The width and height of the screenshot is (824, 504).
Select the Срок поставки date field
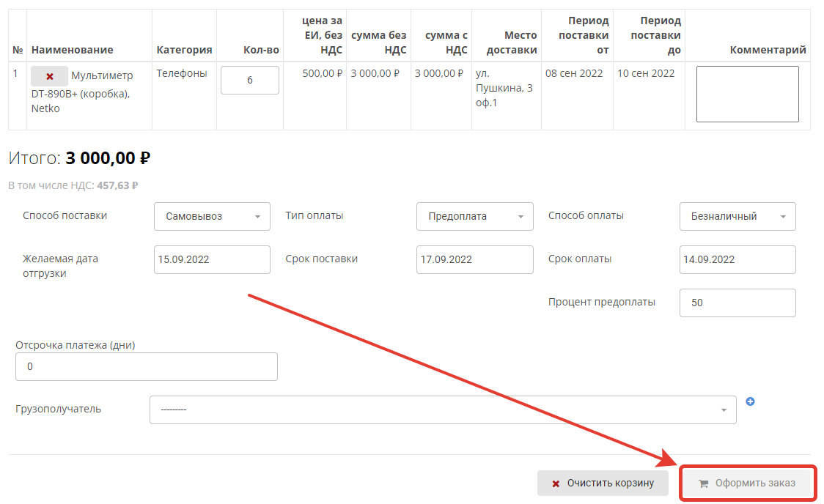click(474, 259)
